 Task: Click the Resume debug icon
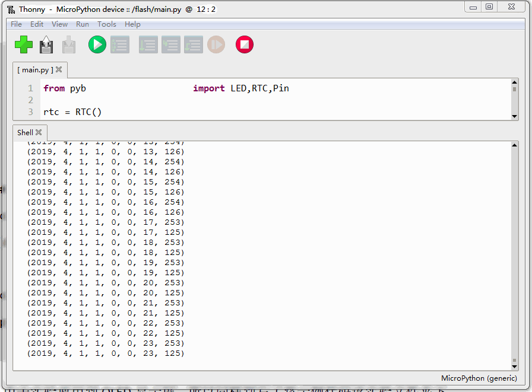click(x=216, y=44)
